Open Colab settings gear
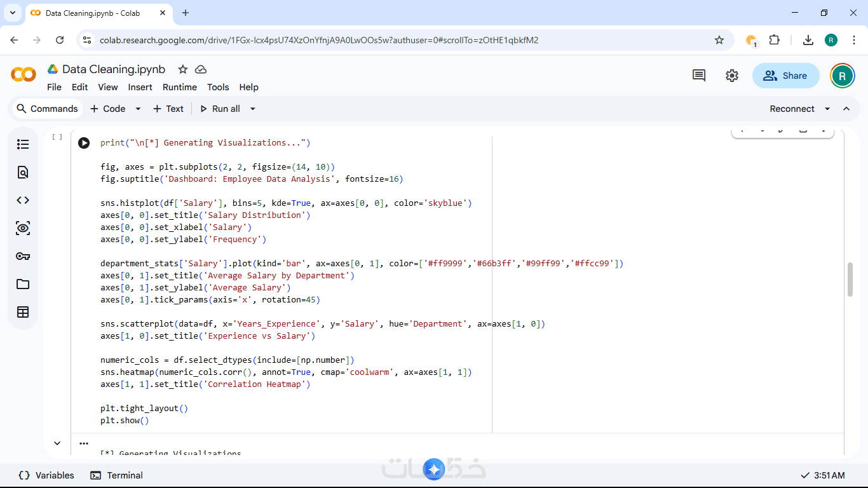This screenshot has height=488, width=868. click(x=732, y=76)
